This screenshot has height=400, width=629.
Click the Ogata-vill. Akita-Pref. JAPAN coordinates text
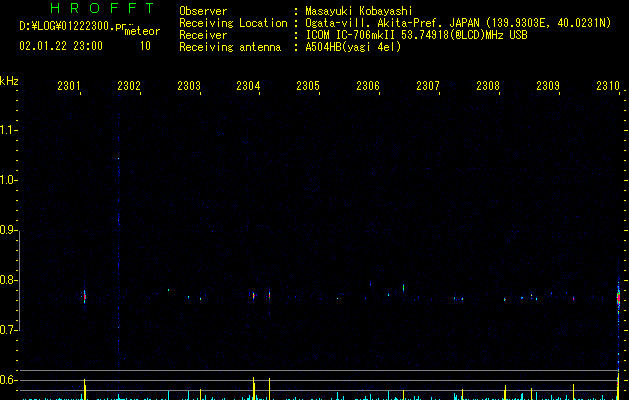[x=458, y=23]
